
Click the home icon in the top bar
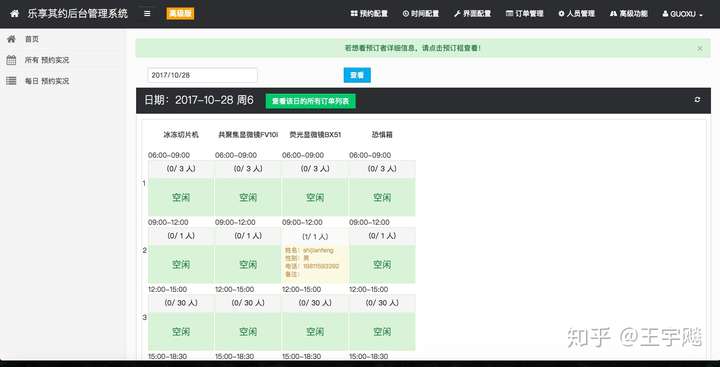pyautogui.click(x=15, y=14)
